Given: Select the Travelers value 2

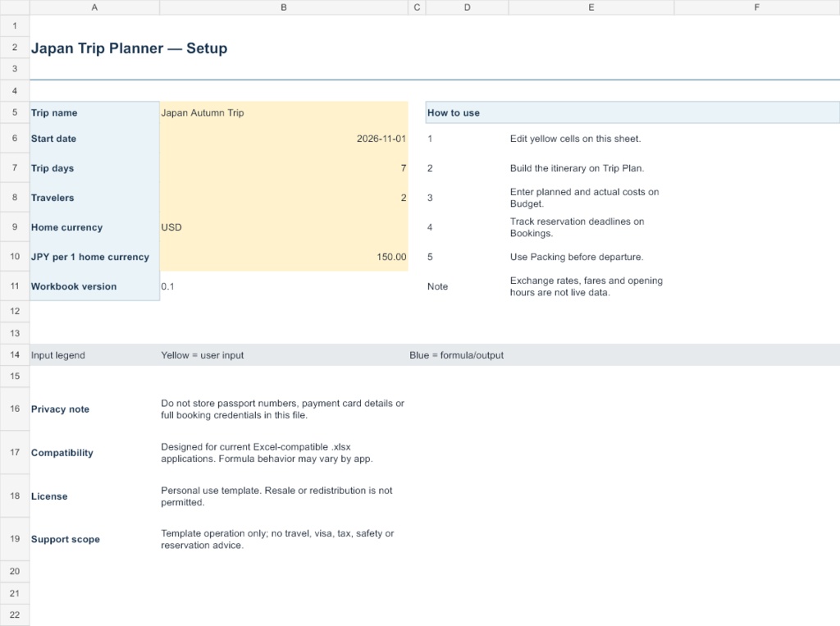Looking at the screenshot, I should pyautogui.click(x=283, y=197).
